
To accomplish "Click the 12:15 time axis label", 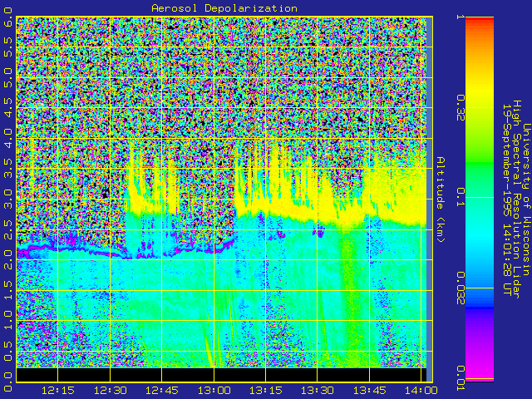I will click(x=57, y=391).
